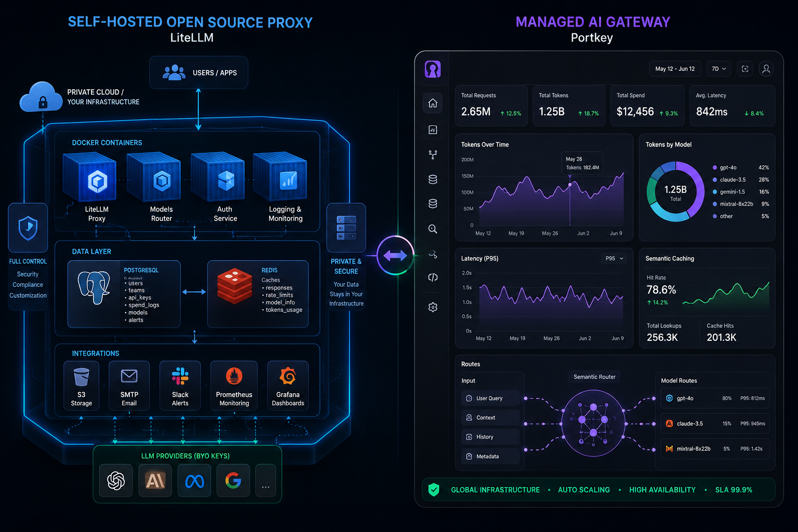Click the Redis stack icon
This screenshot has width=798, height=532.
234,286
